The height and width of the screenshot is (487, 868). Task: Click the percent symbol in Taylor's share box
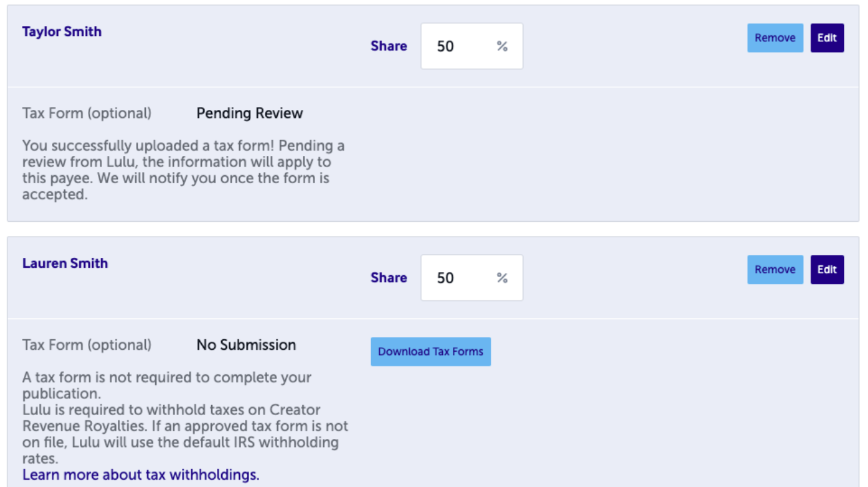tap(502, 46)
